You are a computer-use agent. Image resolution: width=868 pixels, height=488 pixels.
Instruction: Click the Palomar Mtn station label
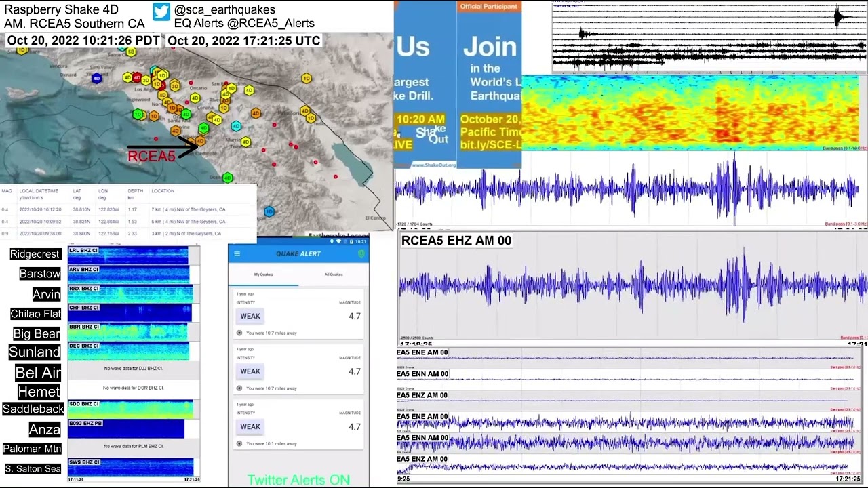pos(33,449)
